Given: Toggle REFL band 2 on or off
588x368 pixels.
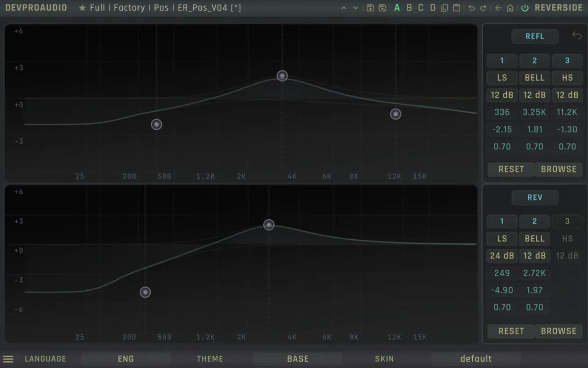Looking at the screenshot, I should [x=534, y=61].
